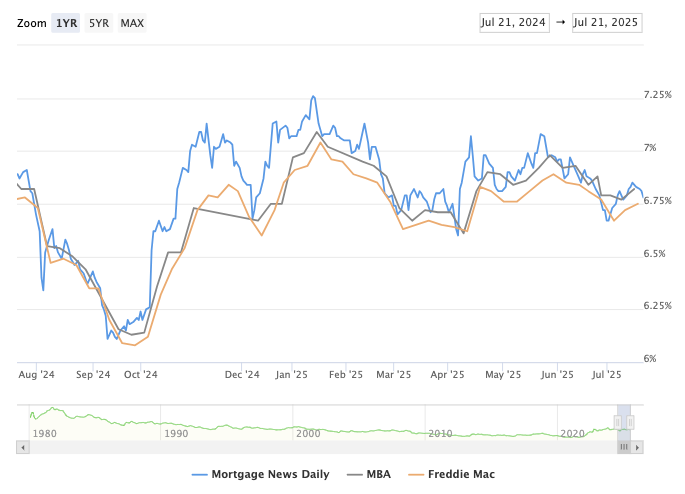Viewport: 685px width, 494px height.
Task: Click the 7.25% y-axis label
Action: pos(657,95)
